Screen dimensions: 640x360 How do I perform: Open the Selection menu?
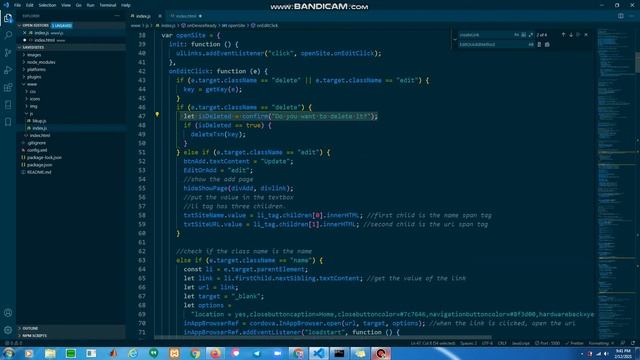[47, 5]
